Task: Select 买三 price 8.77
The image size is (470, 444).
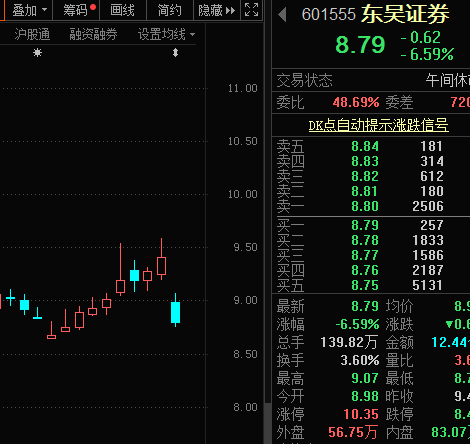Action: pos(365,255)
